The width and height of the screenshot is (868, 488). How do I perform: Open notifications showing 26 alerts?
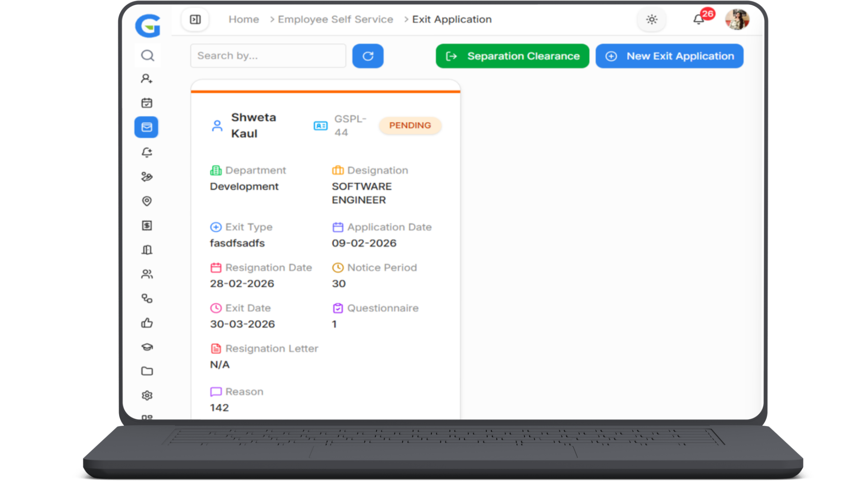(698, 19)
